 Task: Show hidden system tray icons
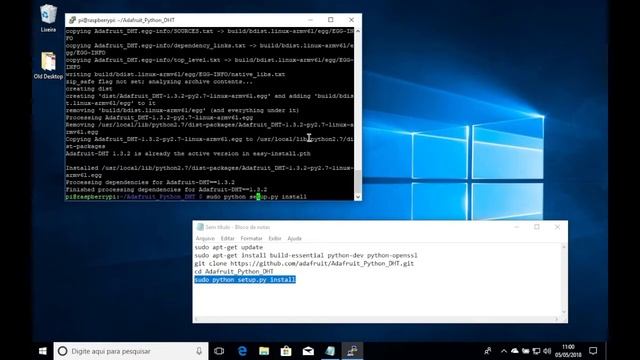coord(504,351)
